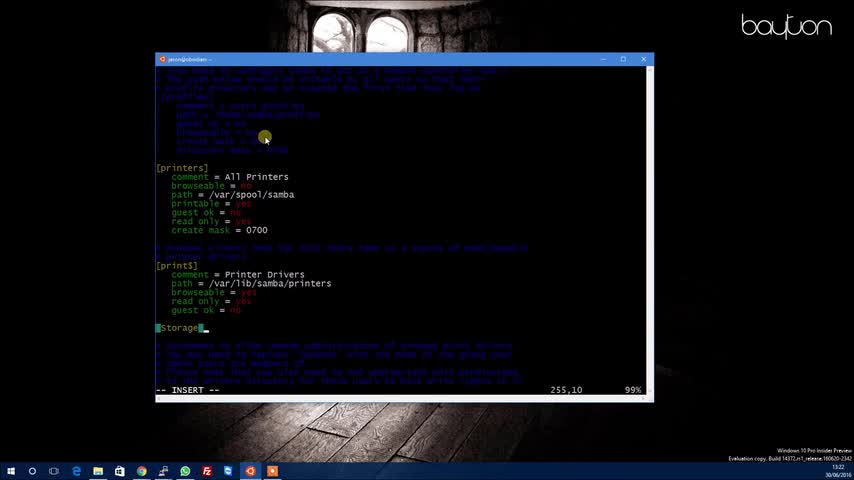Click the '99%' file position indicator

point(633,390)
